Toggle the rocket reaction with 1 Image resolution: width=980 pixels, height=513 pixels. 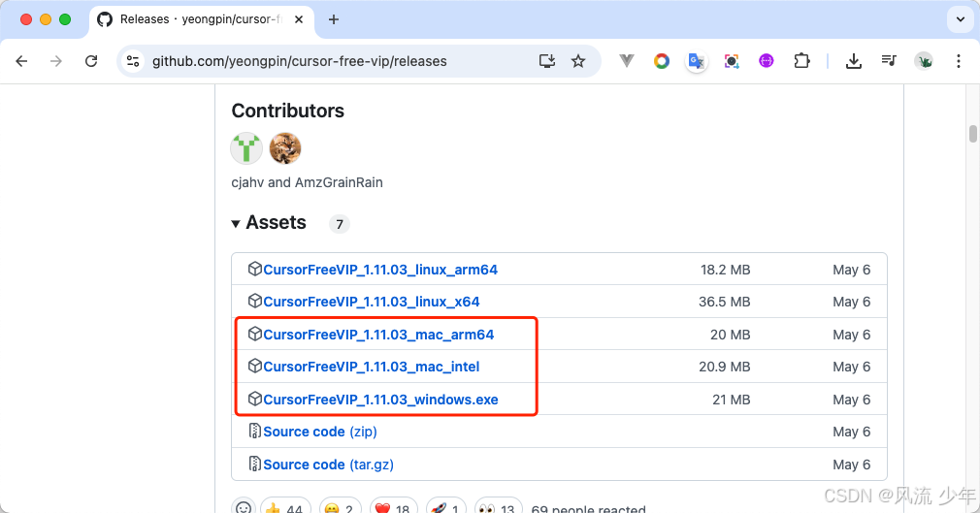click(447, 508)
